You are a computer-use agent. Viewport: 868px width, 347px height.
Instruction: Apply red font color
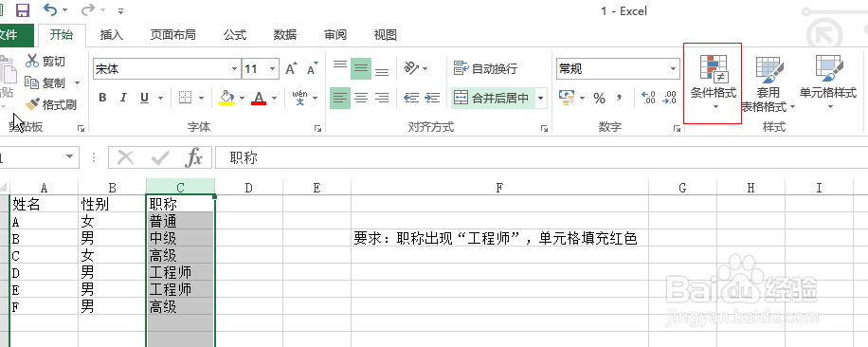[x=259, y=98]
